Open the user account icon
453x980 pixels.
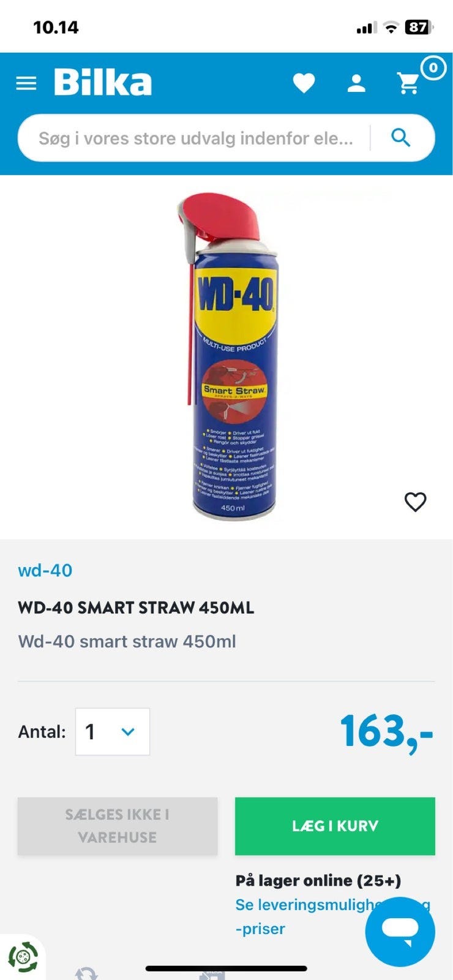tap(356, 83)
